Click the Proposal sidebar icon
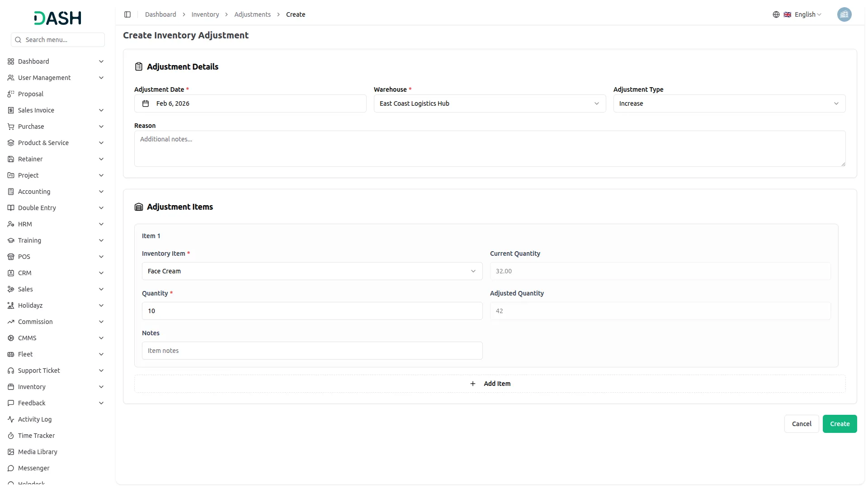The image size is (868, 488). click(x=11, y=94)
